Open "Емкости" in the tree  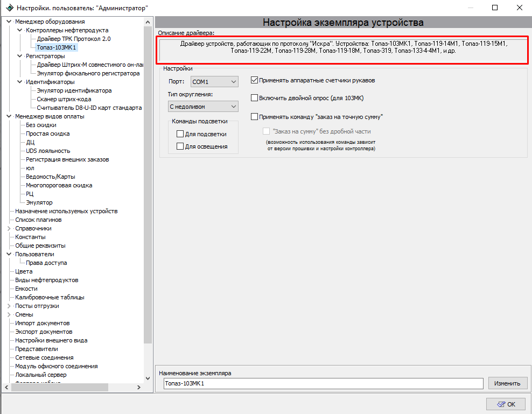tap(26, 289)
